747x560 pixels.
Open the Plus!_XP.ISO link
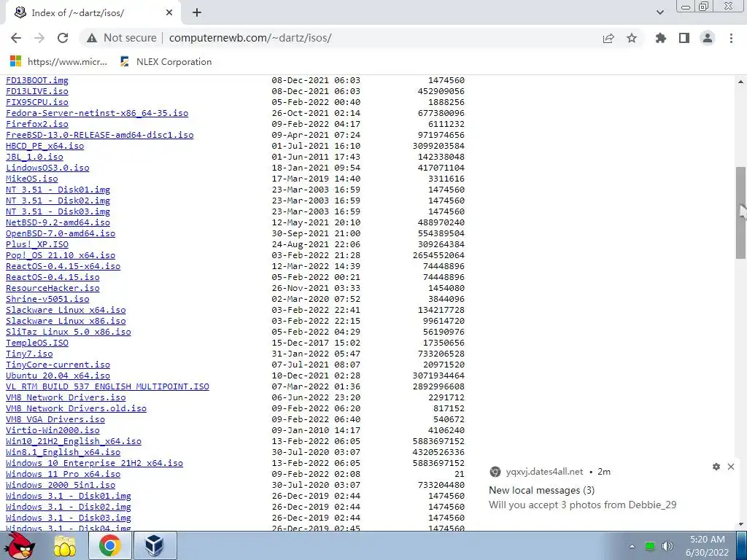[x=36, y=244]
